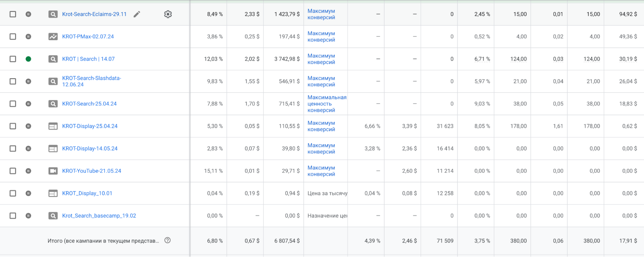
Task: Open the status dropdown for KROT-Search-Slashdata-12.06.24
Action: 28,81
